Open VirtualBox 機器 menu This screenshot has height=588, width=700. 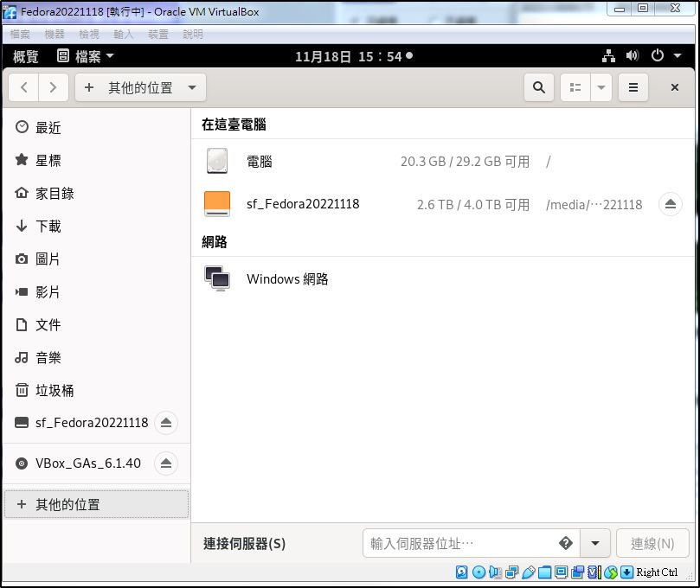55,35
